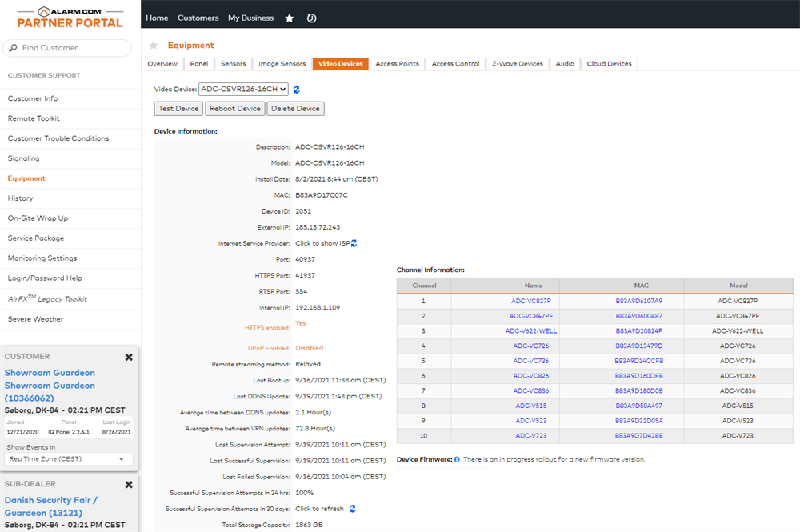Click MAC link B83A9D21D05A

(638, 421)
